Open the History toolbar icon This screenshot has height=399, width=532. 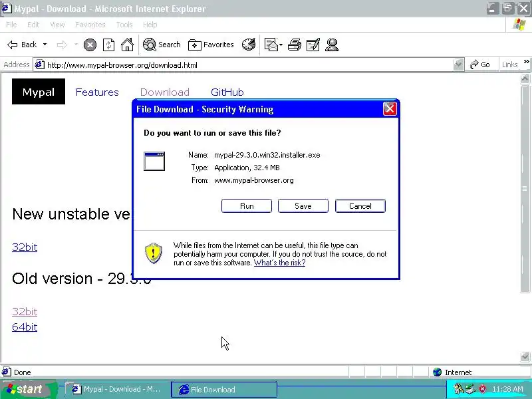249,45
